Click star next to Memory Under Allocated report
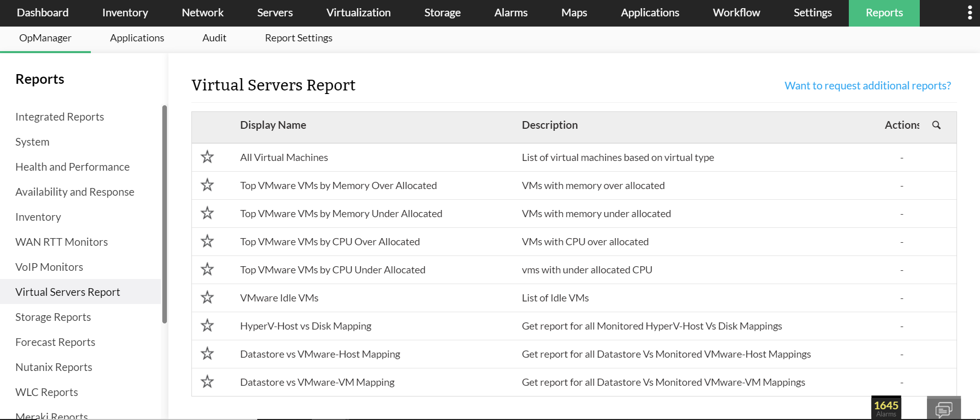Image resolution: width=980 pixels, height=420 pixels. coord(207,213)
